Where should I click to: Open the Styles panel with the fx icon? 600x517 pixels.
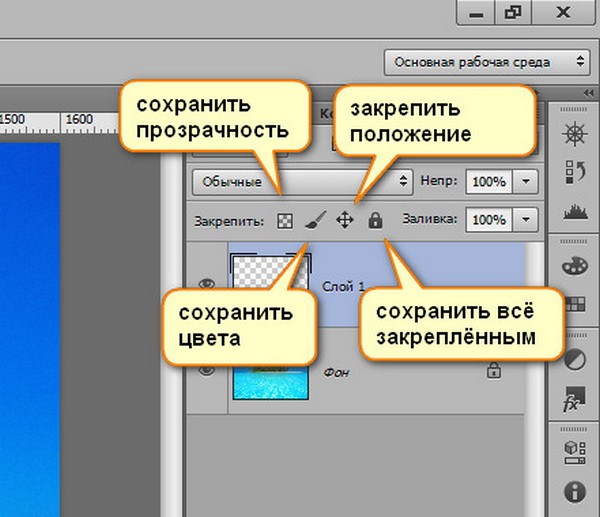(574, 397)
